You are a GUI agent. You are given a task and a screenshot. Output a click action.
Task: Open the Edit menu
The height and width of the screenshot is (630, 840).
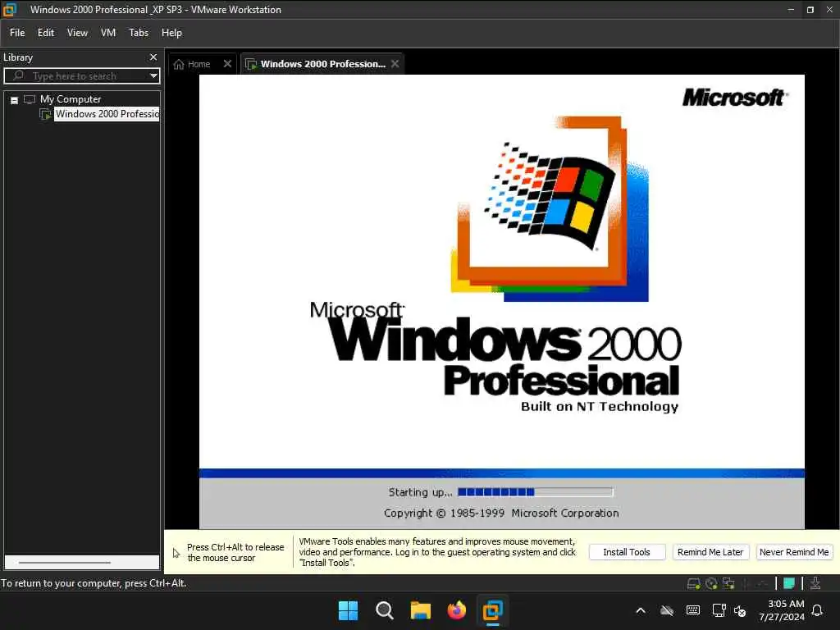click(x=46, y=33)
